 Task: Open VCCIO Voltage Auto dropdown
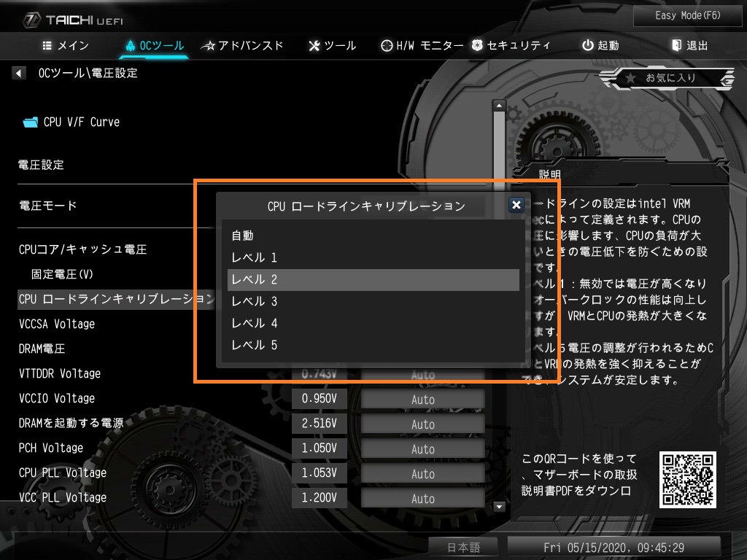point(422,399)
